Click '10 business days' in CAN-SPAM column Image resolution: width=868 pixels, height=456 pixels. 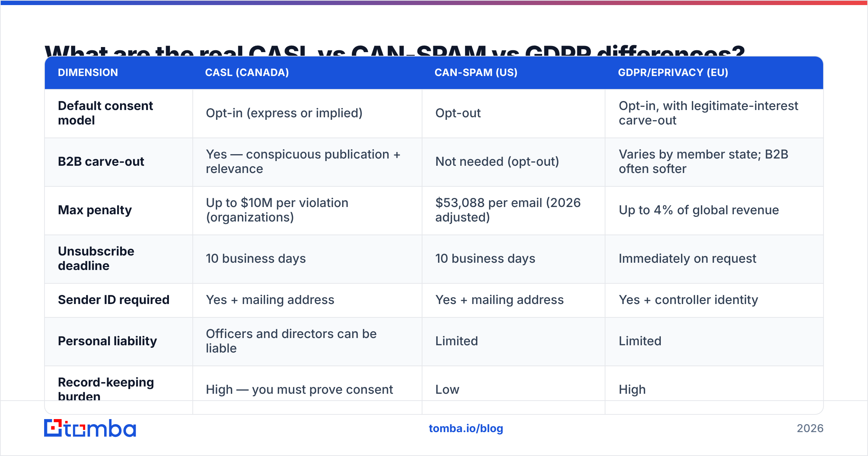click(x=485, y=258)
